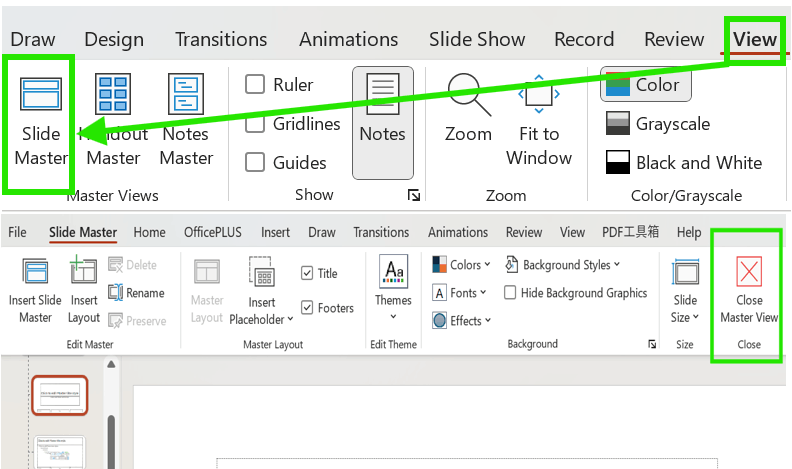Toggle the Notes pane button
The image size is (792, 469).
point(383,123)
